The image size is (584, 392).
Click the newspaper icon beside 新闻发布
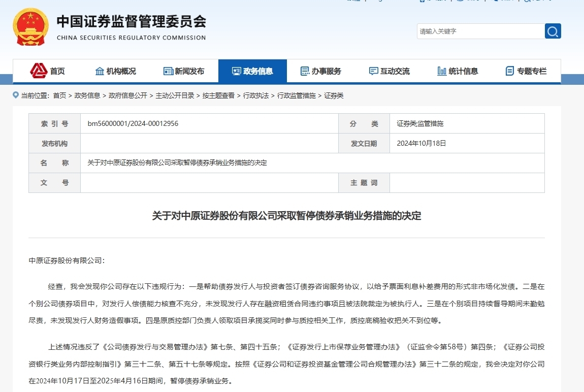(168, 71)
